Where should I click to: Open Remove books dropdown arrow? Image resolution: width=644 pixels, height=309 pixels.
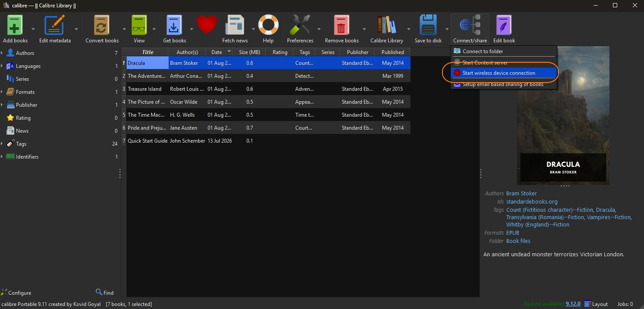click(364, 29)
